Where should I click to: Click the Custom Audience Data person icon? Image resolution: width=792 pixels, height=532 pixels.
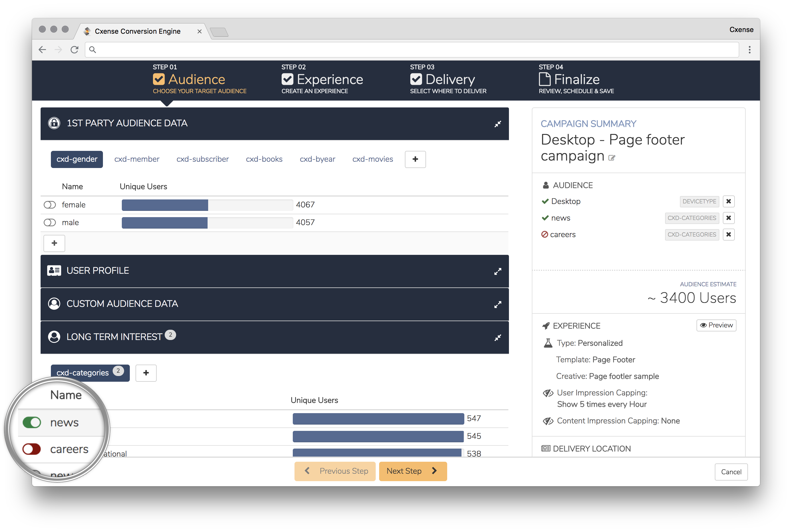[x=54, y=304]
